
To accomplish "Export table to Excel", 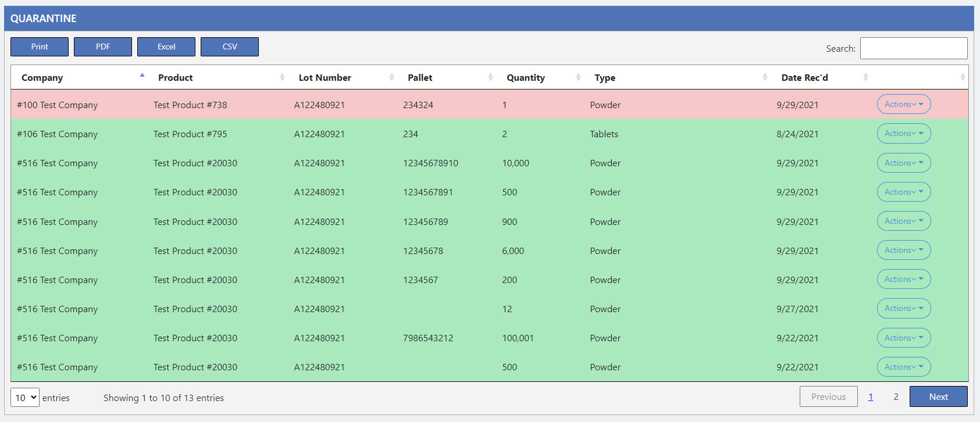I will [166, 47].
